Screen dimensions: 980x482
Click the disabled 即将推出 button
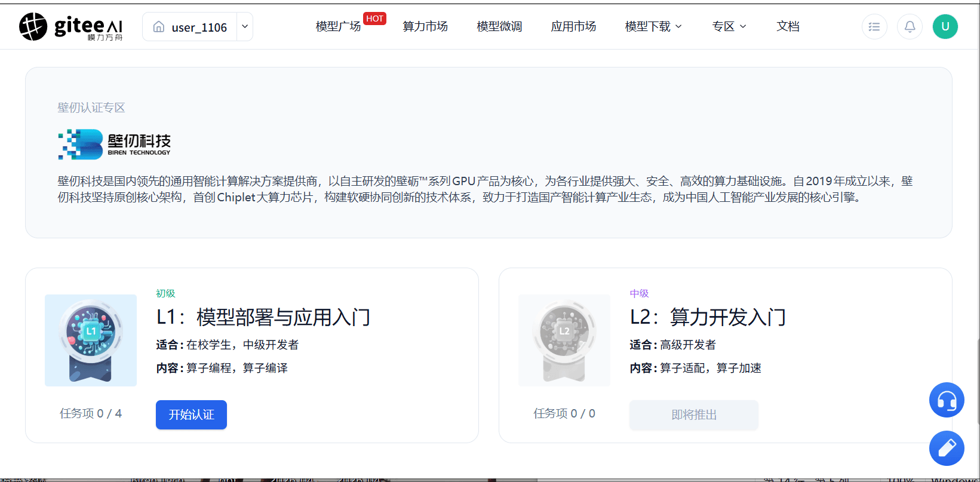[694, 415]
